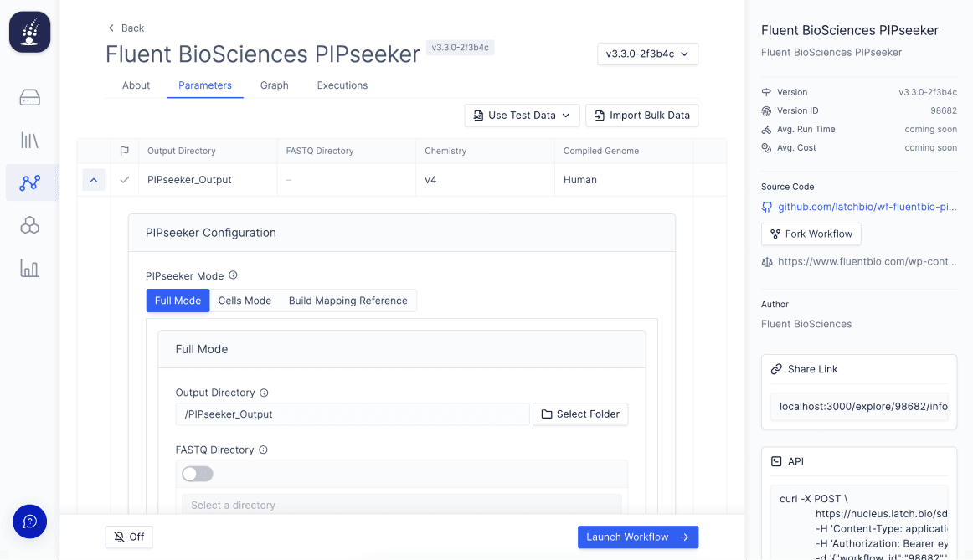Toggle notifications Off button
The height and width of the screenshot is (560, 973).
(x=129, y=537)
